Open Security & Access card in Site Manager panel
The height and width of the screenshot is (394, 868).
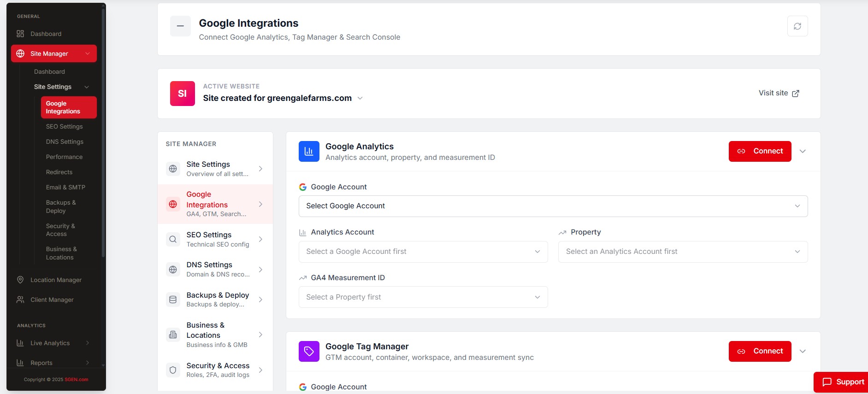(215, 370)
